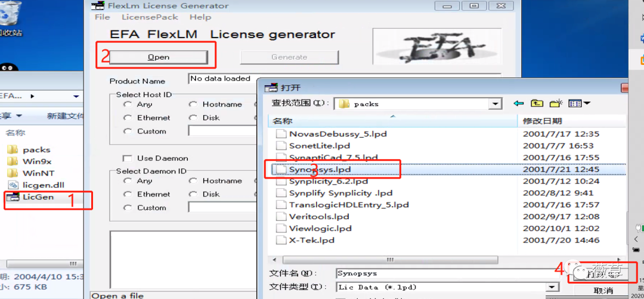Click the Daemon ID Custom text field
This screenshot has width=644, height=299.
pos(222,207)
